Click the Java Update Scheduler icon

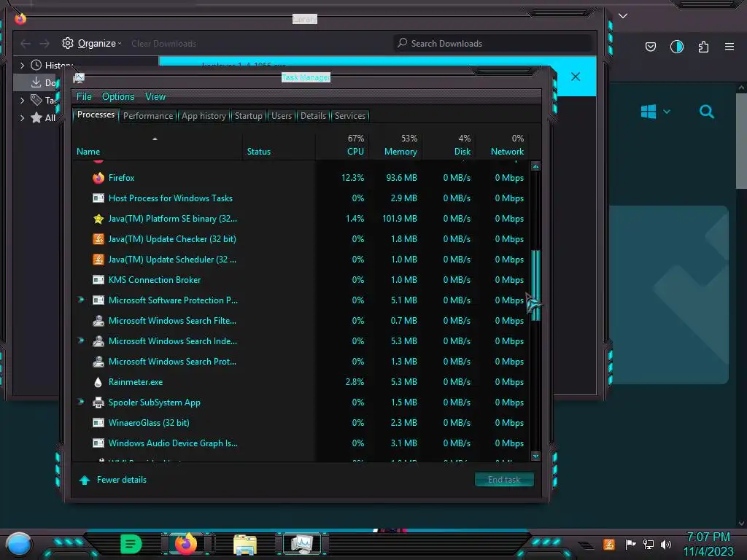tap(98, 260)
